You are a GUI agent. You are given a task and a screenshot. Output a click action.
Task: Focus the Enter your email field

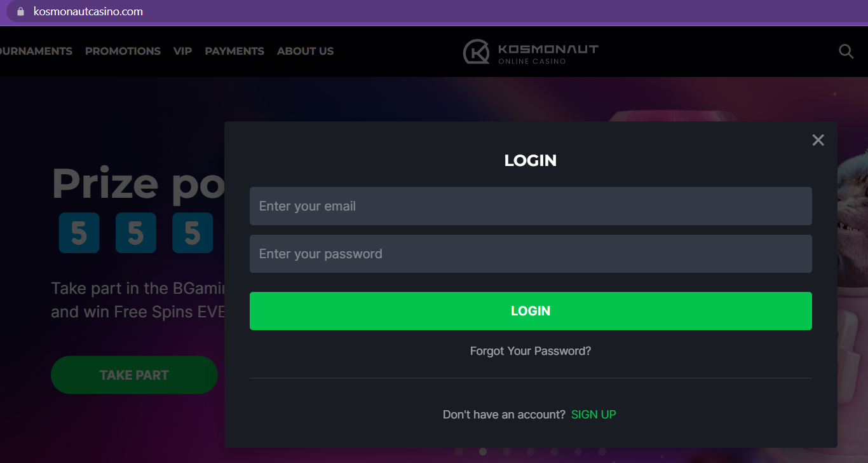[x=531, y=206]
